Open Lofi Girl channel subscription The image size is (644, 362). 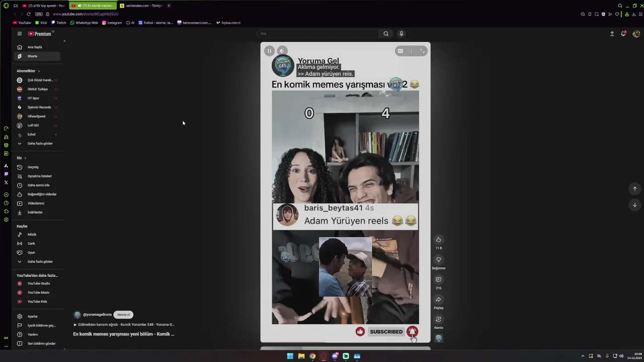[37, 125]
